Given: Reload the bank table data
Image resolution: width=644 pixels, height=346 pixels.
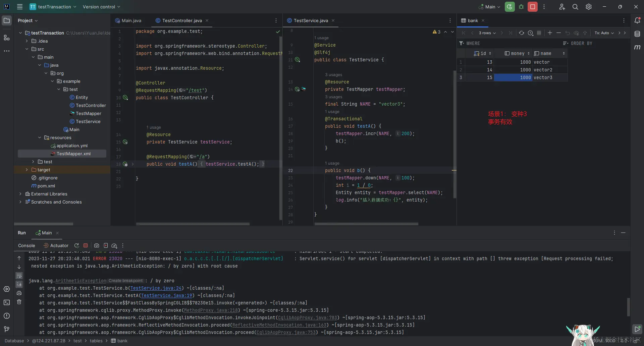Looking at the screenshot, I should (x=521, y=33).
